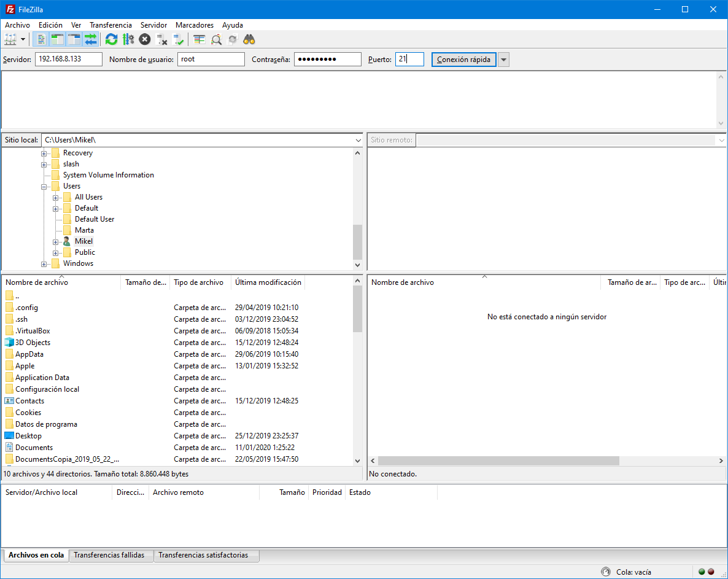Image resolution: width=728 pixels, height=579 pixels.
Task: Click the Conexión rápida button
Action: (x=463, y=60)
